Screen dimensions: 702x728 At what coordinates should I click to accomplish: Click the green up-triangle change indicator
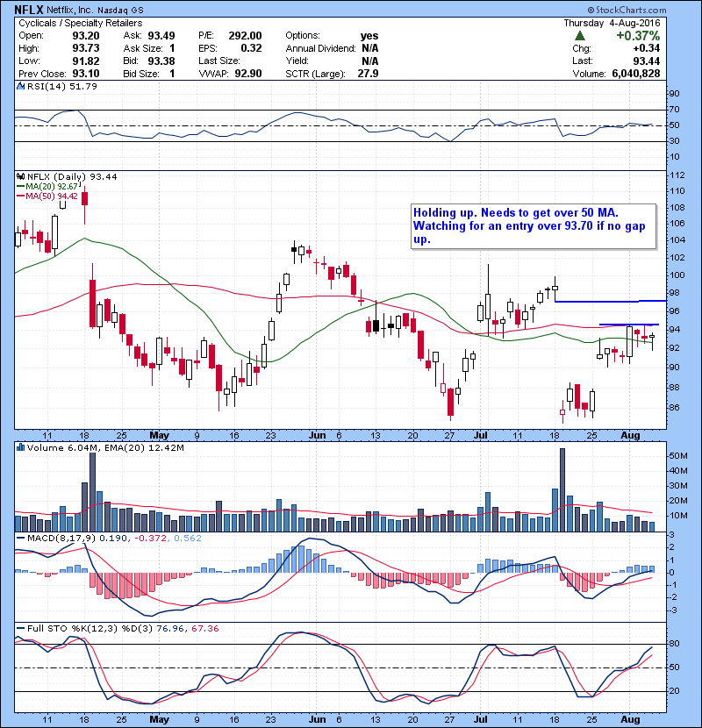[579, 36]
